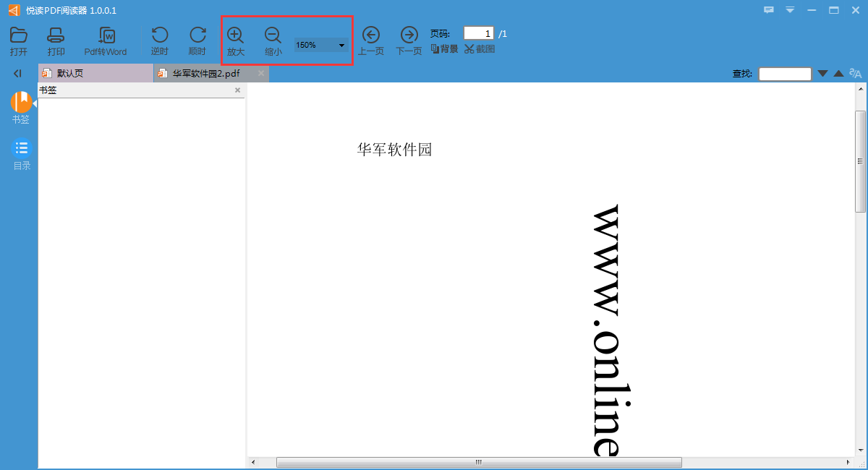Select the 目录 contents sidebar icon
The width and height of the screenshot is (868, 470).
tap(22, 148)
